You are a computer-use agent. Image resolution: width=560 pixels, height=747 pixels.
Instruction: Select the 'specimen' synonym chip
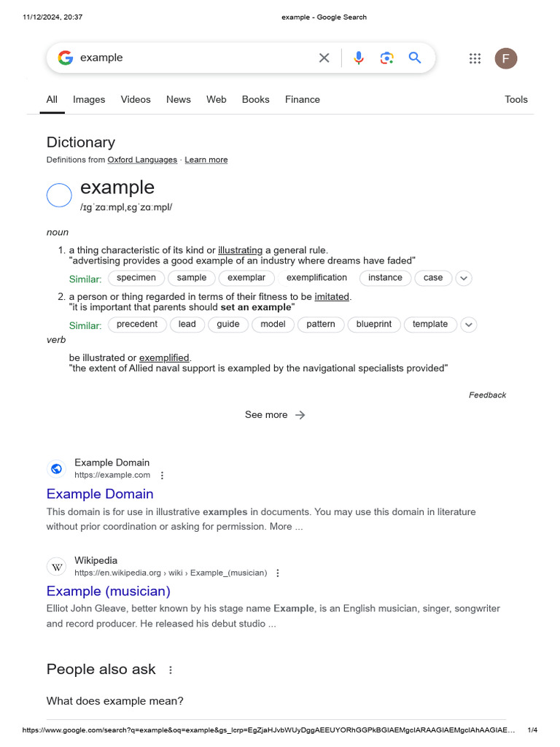pyautogui.click(x=136, y=278)
